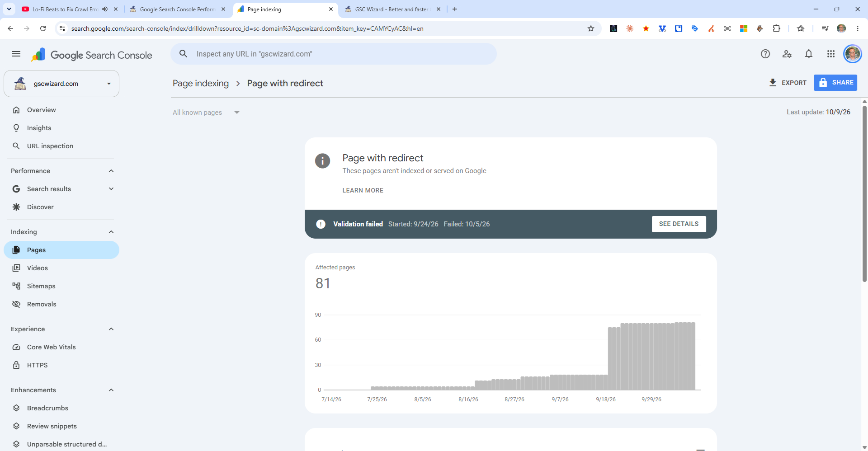Collapse the Enhancements section
The image size is (868, 451).
point(111,390)
